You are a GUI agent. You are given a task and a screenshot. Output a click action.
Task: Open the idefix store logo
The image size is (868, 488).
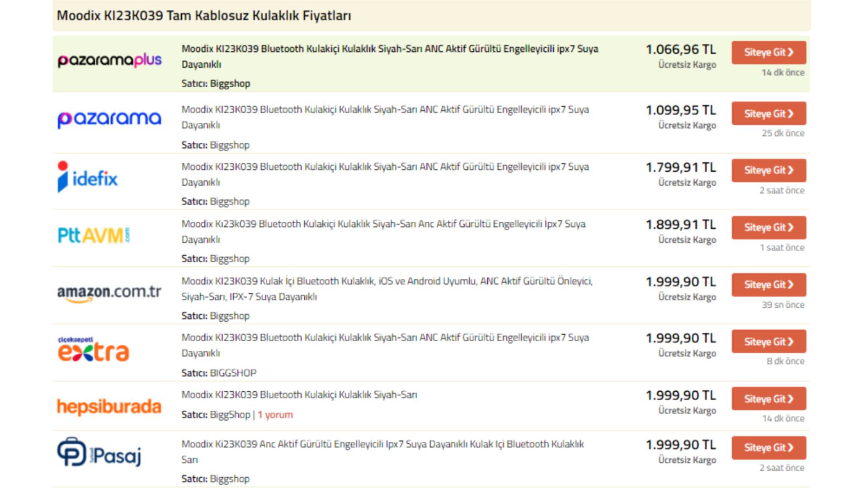pos(88,177)
